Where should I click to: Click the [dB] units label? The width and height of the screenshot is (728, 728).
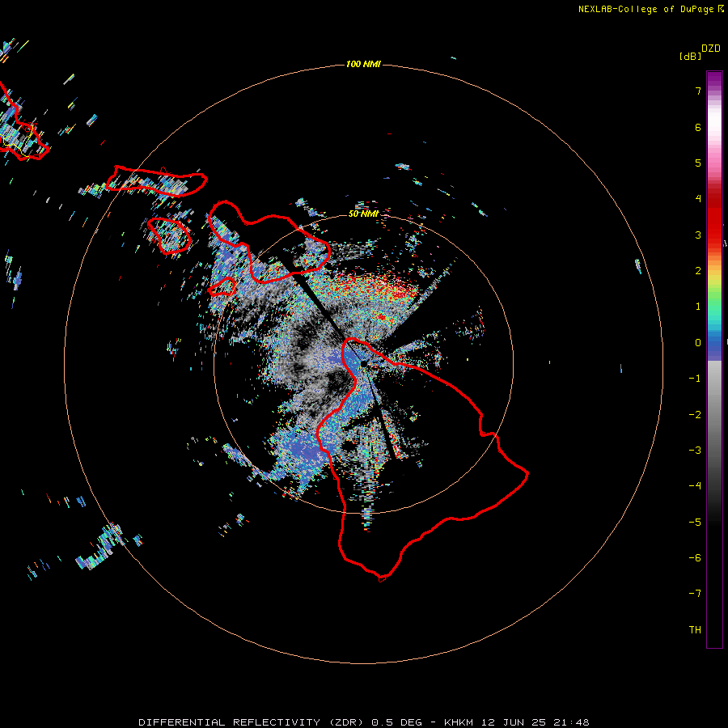point(690,56)
